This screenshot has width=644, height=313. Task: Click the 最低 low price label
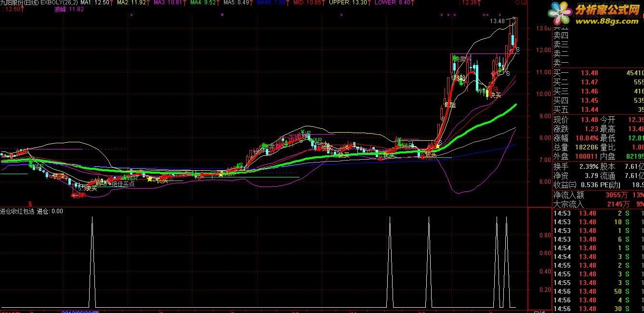coord(607,138)
